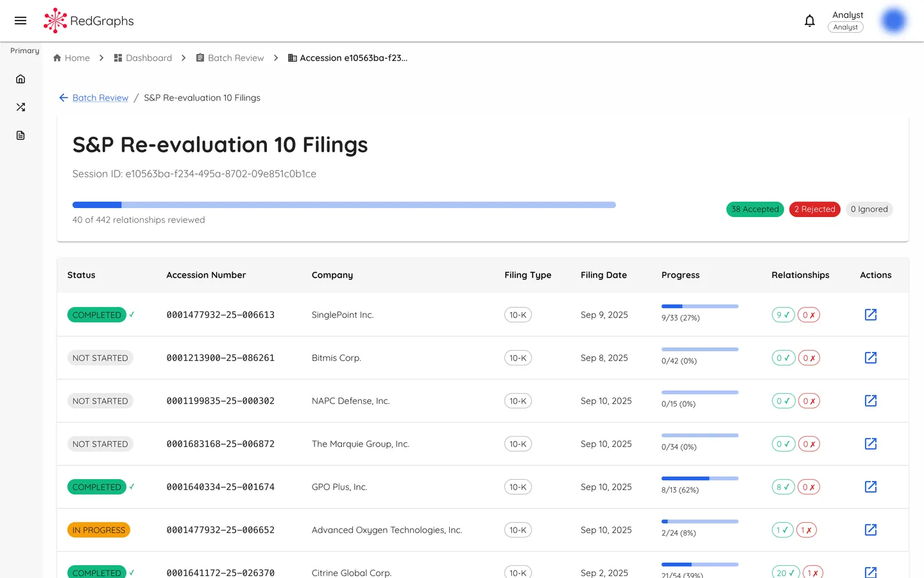Click the 2 Rejected badge
924x578 pixels.
click(814, 209)
